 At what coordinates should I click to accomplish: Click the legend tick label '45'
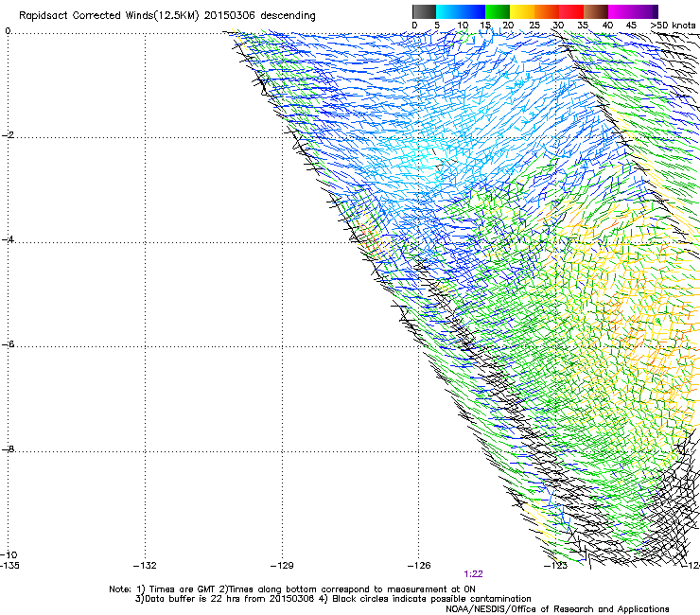point(631,26)
